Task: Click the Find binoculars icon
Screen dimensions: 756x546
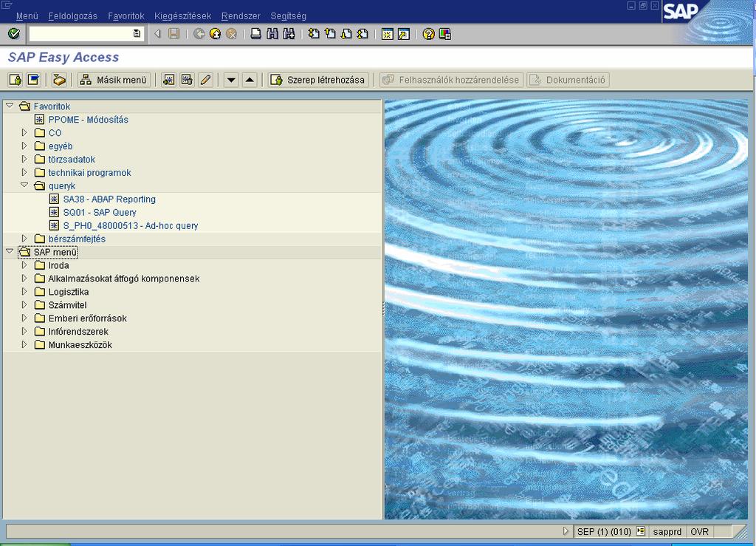Action: [272, 34]
